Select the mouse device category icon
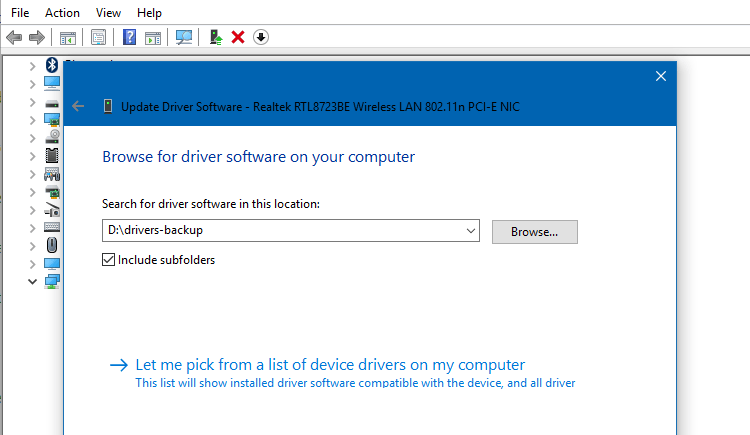Screen dimensions: 750x435 click(x=52, y=245)
